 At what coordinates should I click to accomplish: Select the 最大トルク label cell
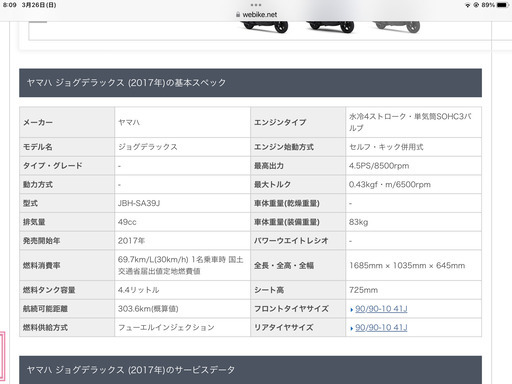(298, 184)
